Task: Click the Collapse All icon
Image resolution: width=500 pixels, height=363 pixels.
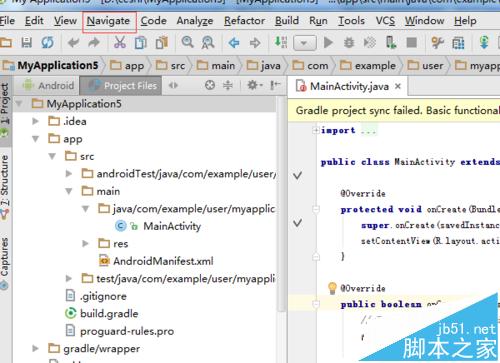Action: (x=228, y=85)
